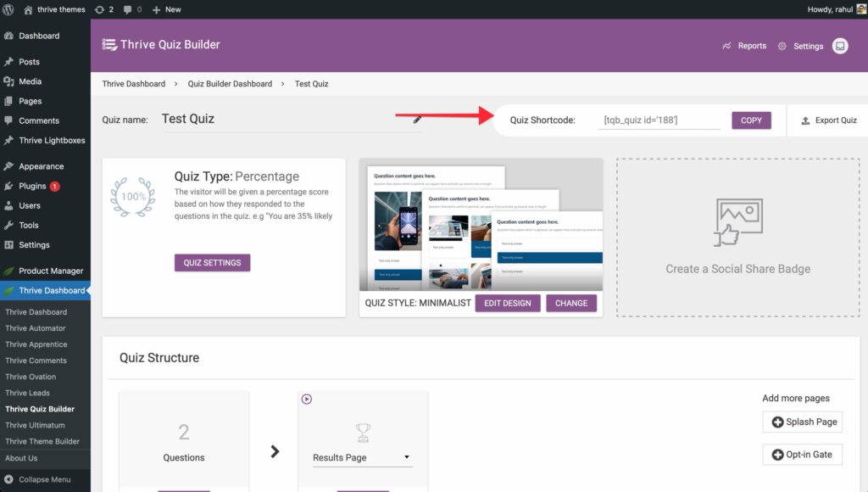Copy the quiz shortcode

coord(751,120)
